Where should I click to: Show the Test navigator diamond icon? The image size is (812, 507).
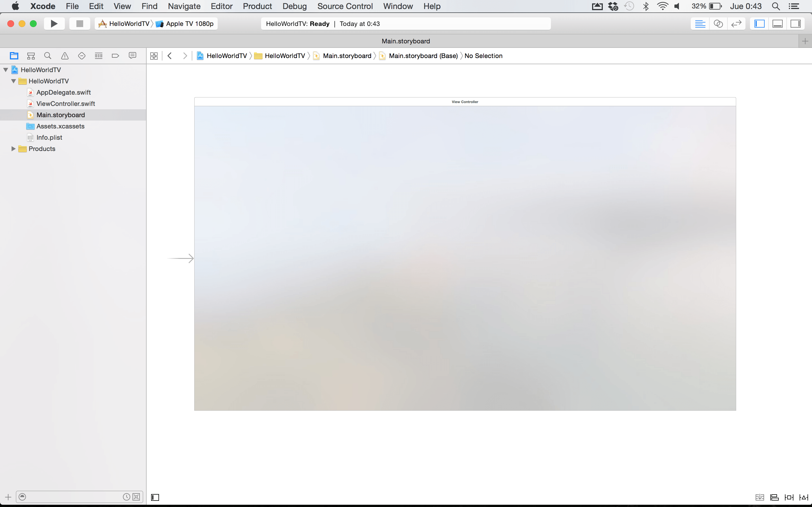[81, 56]
